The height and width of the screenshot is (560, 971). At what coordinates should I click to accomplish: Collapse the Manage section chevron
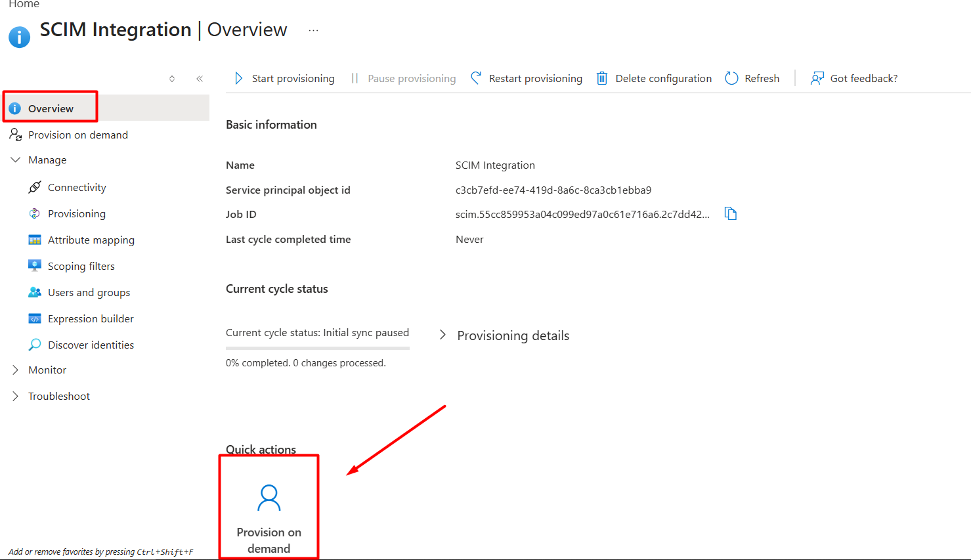(15, 160)
